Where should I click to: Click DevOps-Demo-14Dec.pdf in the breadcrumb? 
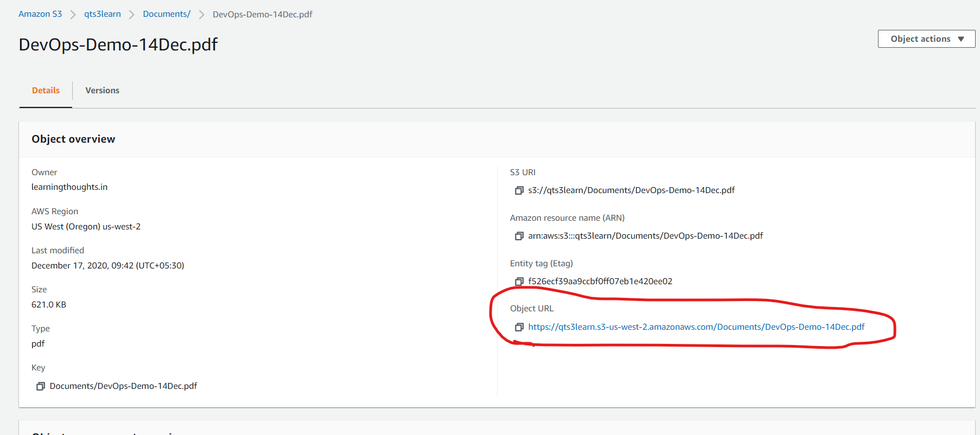click(x=263, y=15)
